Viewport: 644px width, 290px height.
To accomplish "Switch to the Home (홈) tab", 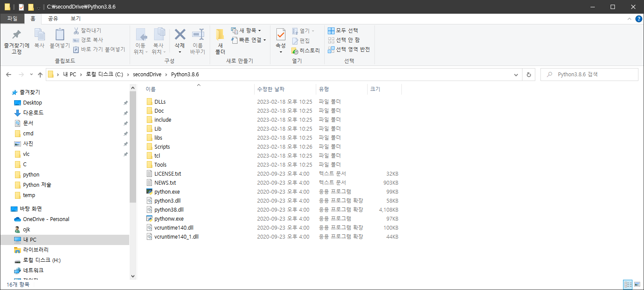I will click(33, 18).
